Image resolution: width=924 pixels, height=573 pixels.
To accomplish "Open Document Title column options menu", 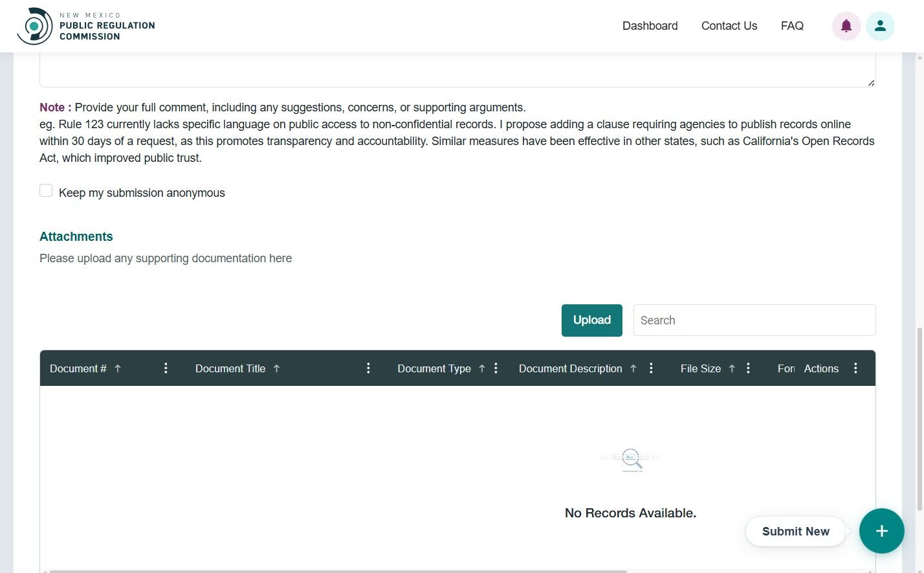I will pyautogui.click(x=368, y=368).
